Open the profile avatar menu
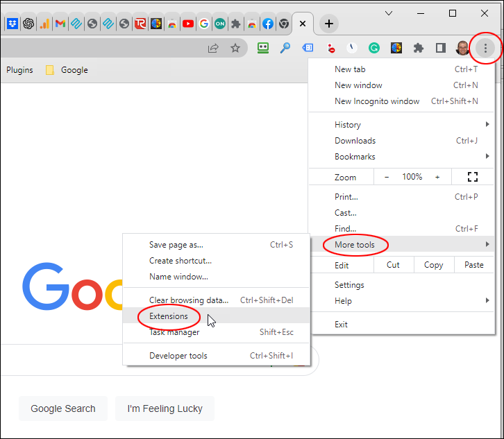Screen dimensions: 504x439 [462, 48]
